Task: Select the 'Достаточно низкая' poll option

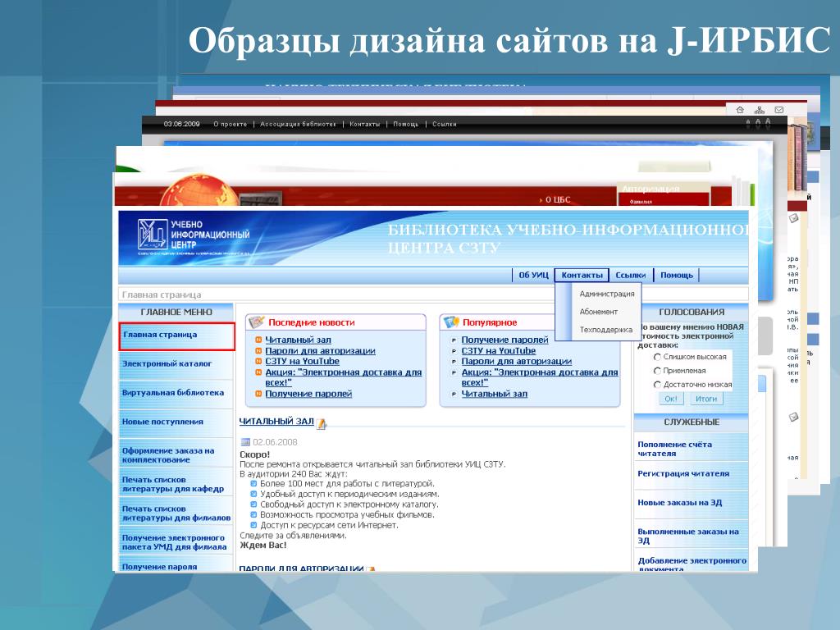Action: 657,385
